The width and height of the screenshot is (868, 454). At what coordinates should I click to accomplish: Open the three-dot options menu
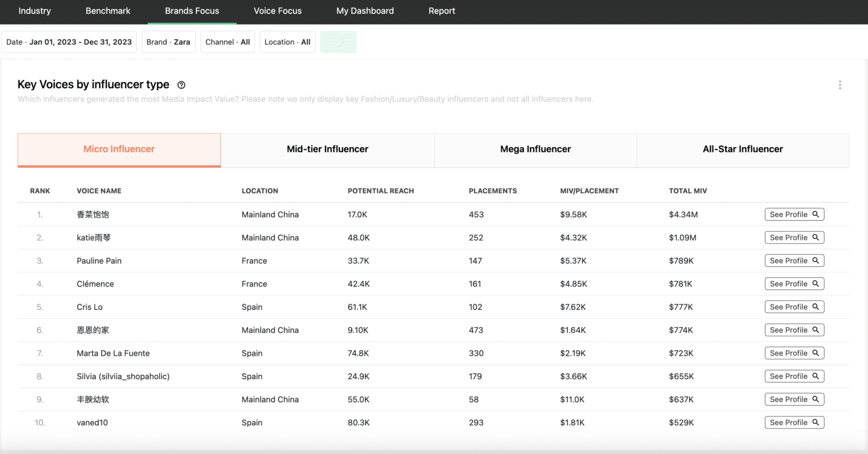[x=840, y=85]
